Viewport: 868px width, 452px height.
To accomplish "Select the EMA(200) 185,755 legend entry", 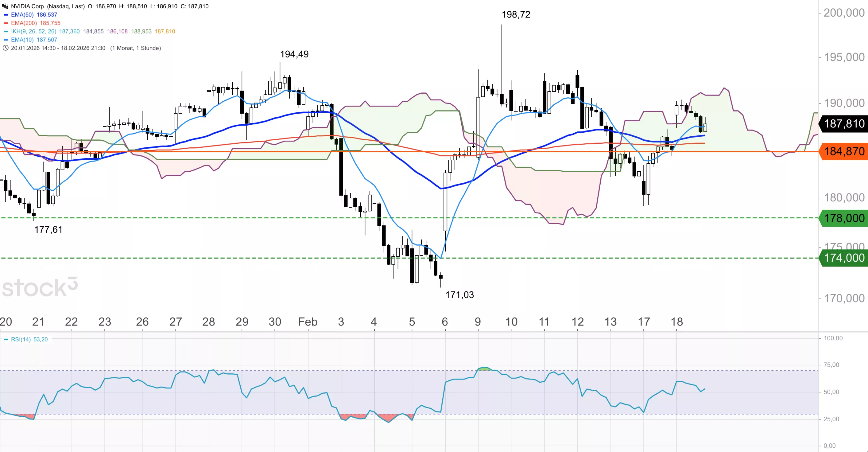I will [35, 23].
